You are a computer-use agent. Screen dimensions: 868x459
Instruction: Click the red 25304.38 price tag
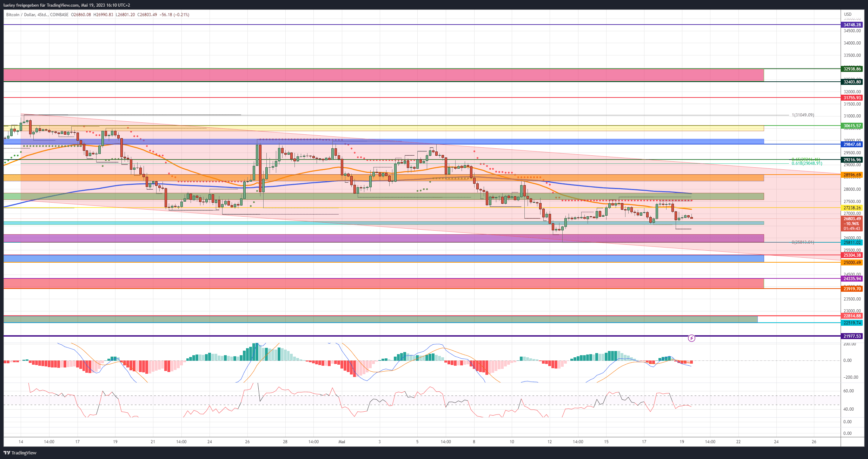point(852,255)
